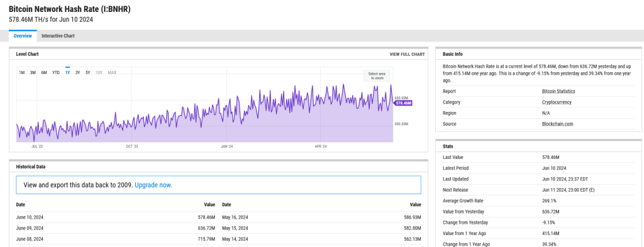Click the 400.00M y-axis label

pos(401,124)
